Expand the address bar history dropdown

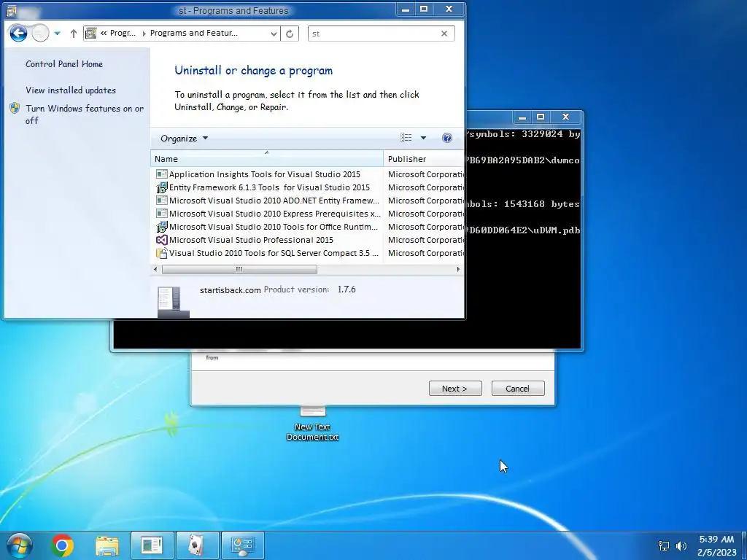274,34
